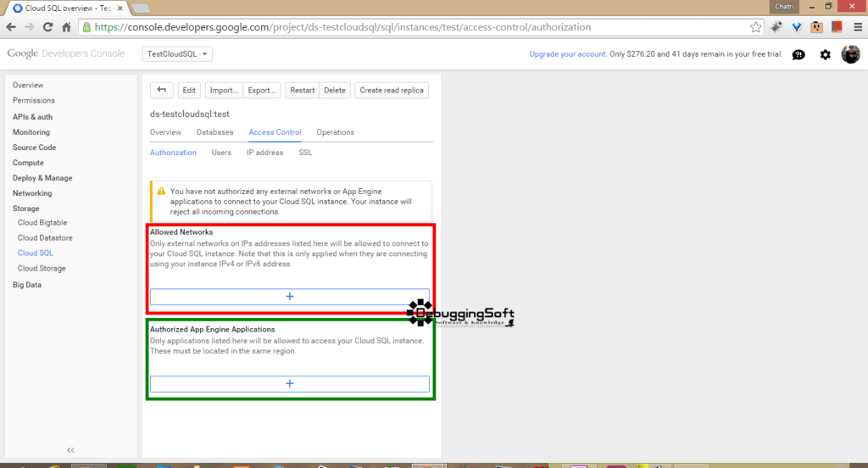This screenshot has height=468, width=868.
Task: Select Cloud SQL under Storage
Action: 36,253
